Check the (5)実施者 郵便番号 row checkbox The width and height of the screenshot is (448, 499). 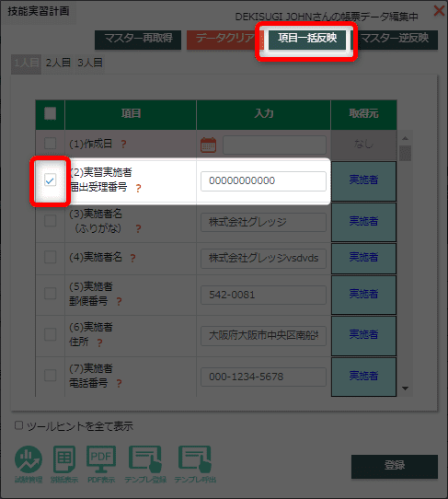click(51, 293)
